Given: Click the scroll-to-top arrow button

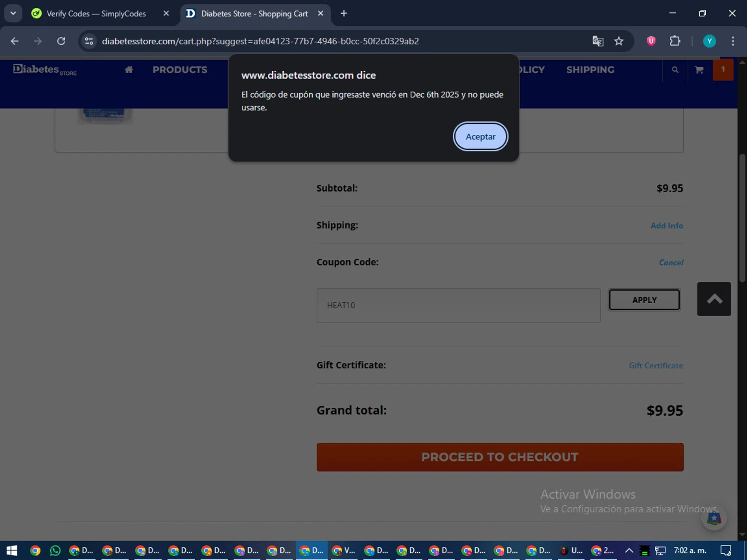Looking at the screenshot, I should (x=714, y=299).
